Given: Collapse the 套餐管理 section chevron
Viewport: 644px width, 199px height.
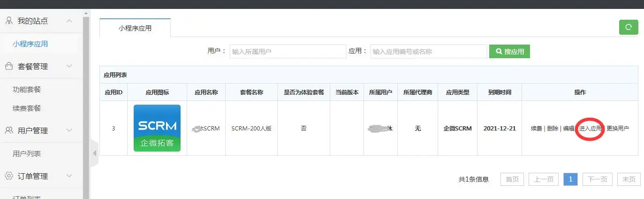Looking at the screenshot, I should point(69,66).
